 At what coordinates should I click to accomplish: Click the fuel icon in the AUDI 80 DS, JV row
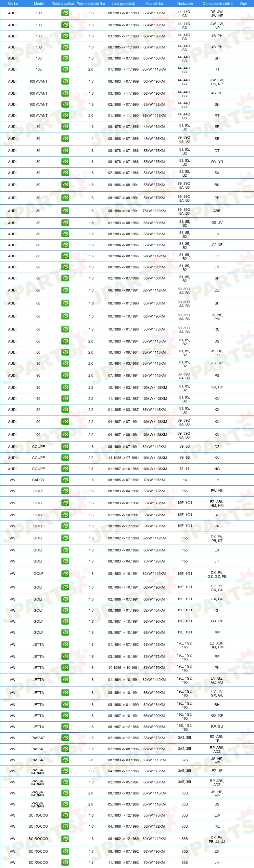tap(65, 223)
